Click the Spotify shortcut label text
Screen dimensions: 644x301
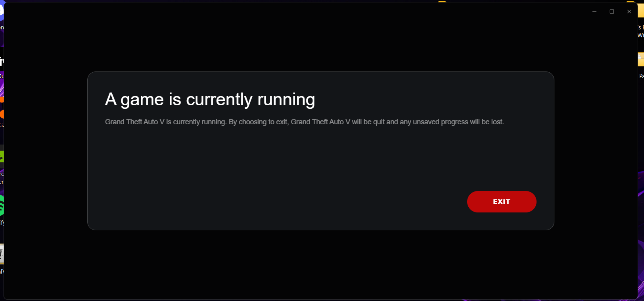coord(2,223)
